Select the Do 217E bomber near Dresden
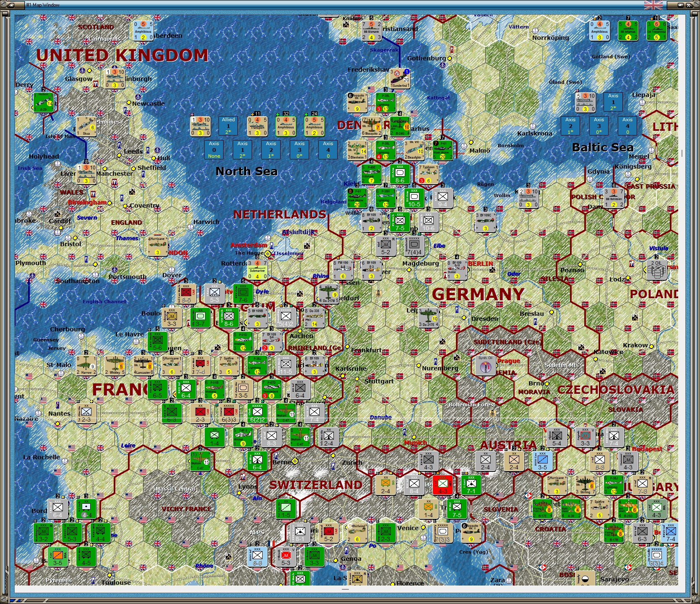 [x=428, y=318]
